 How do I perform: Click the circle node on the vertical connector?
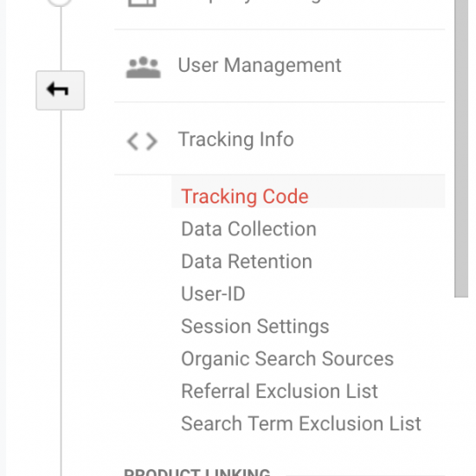pos(60,3)
